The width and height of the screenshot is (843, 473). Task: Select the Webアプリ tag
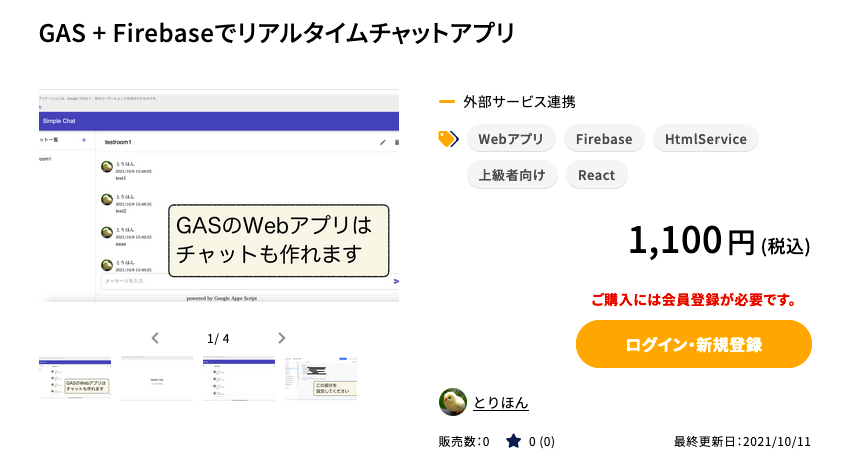tap(510, 139)
